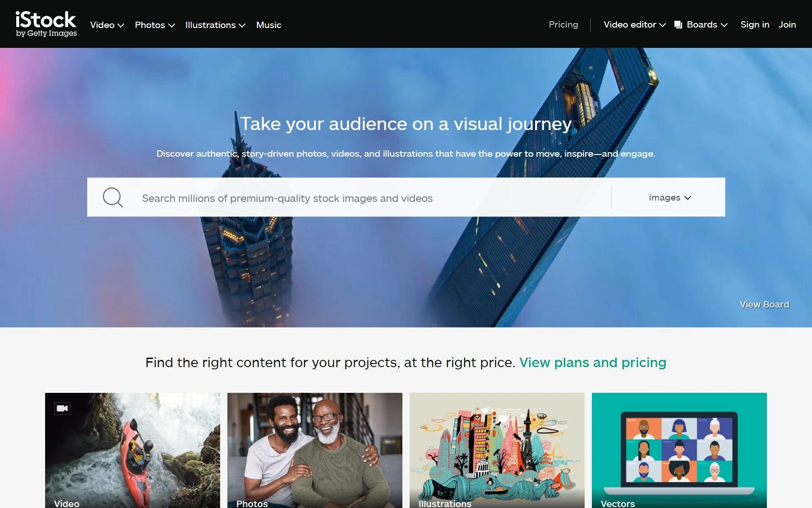Expand the Illustrations navigation menu
The height and width of the screenshot is (508, 812).
coord(215,25)
